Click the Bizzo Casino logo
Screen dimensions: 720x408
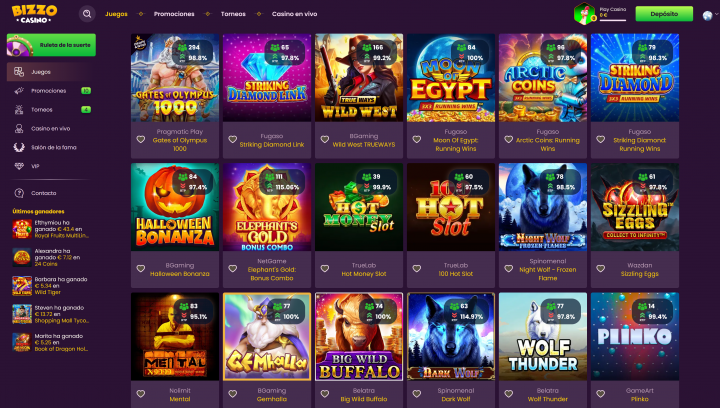[34, 14]
